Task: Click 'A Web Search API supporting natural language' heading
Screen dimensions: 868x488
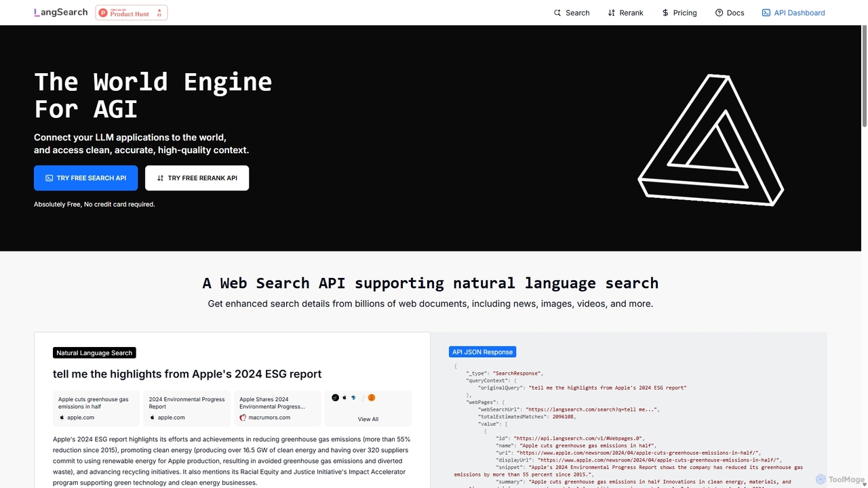Action: tap(431, 283)
